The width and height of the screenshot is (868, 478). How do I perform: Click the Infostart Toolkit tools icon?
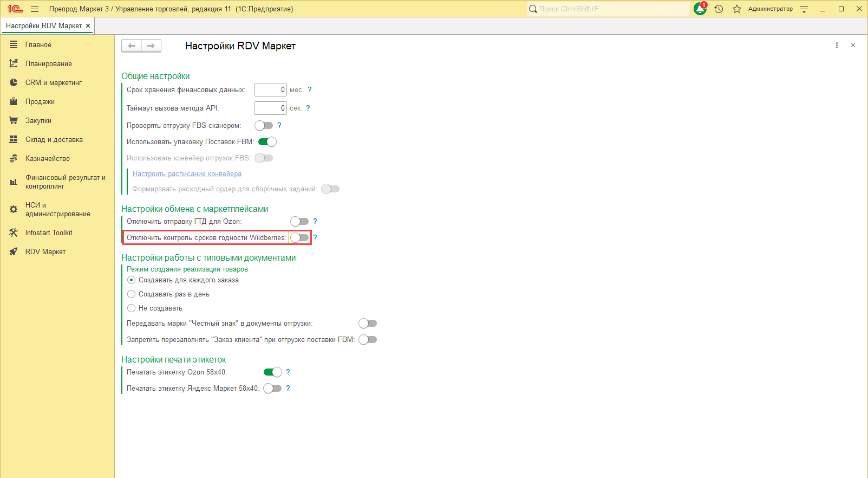(14, 232)
